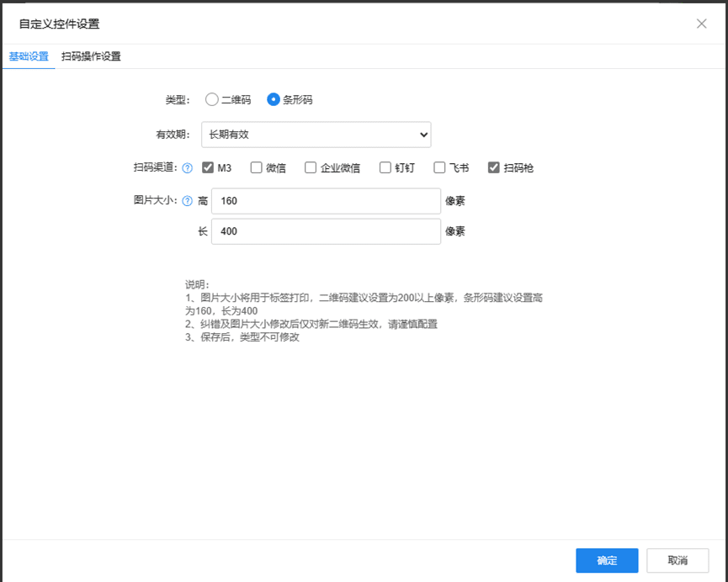Select the 二维码 radio button

[212, 99]
